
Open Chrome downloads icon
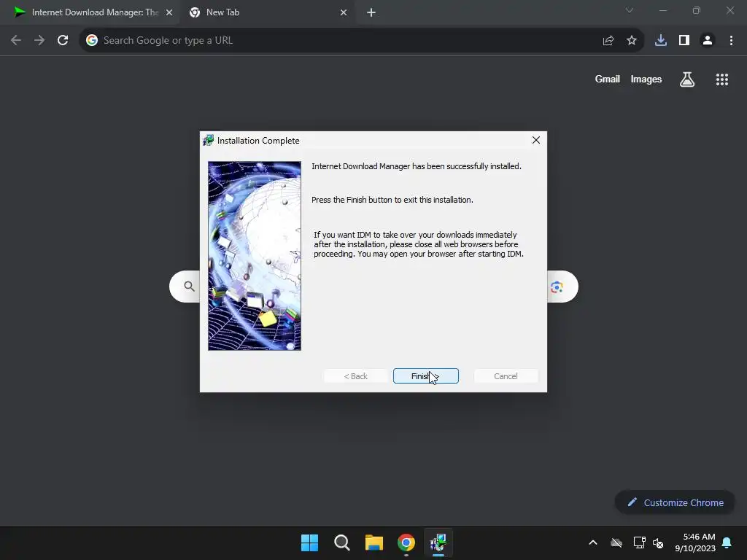[661, 41]
